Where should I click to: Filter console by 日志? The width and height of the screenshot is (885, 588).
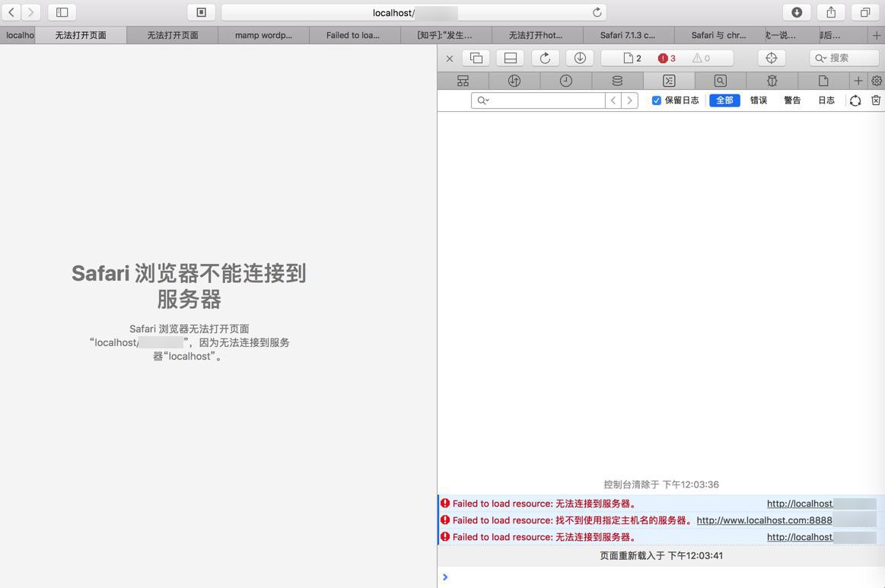[x=826, y=100]
